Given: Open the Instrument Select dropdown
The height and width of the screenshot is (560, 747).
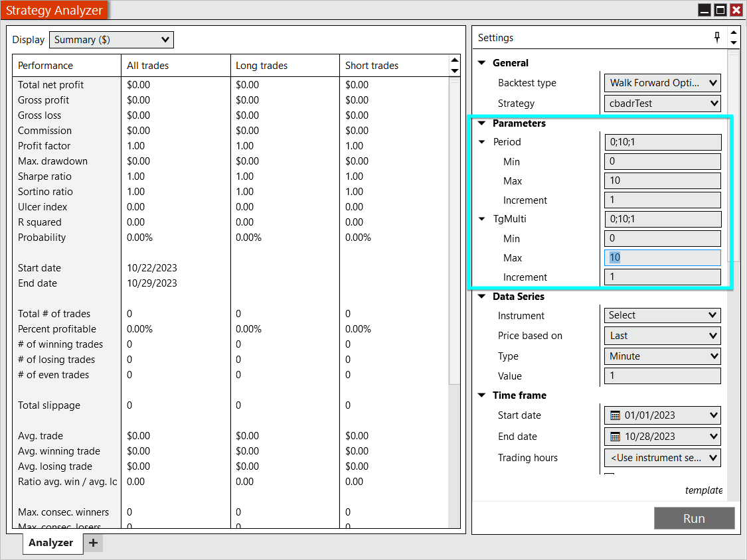Looking at the screenshot, I should 662,315.
